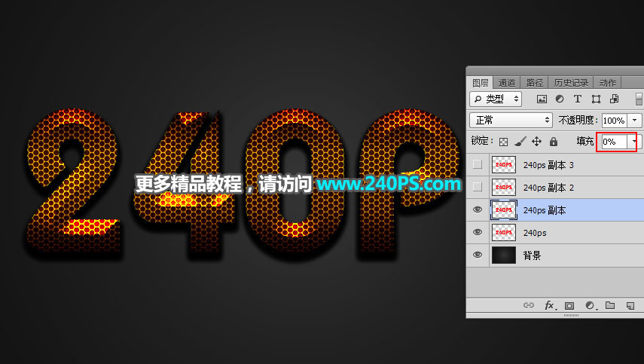The height and width of the screenshot is (364, 644).
Task: Create a new group folder
Action: (610, 305)
